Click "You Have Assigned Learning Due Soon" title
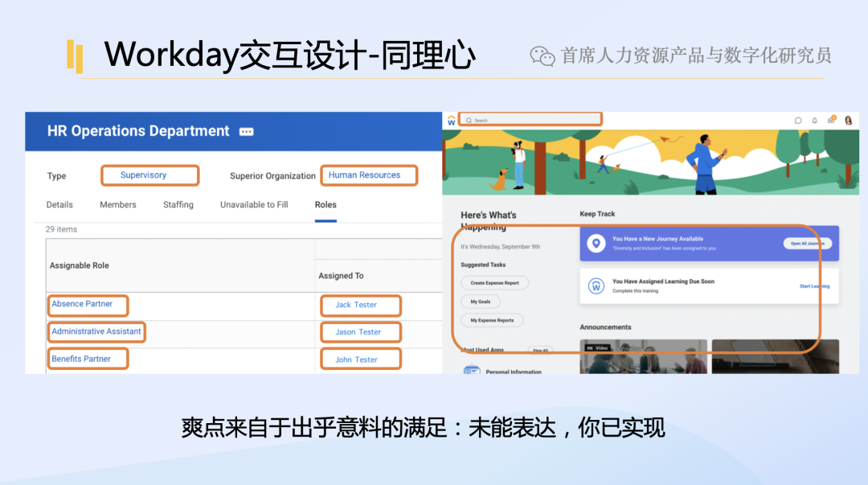Viewport: 868px width, 485px height. [x=663, y=282]
